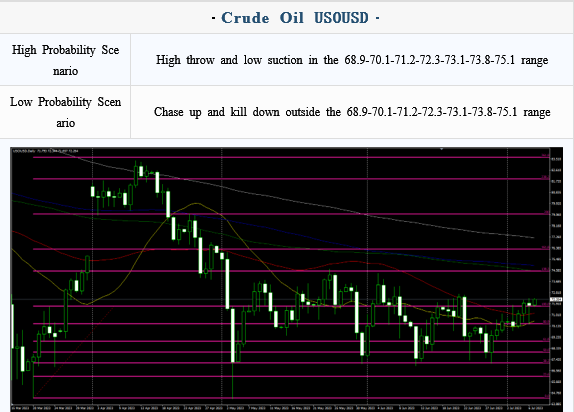Click the 'Chase up and kill down' description text
The image size is (574, 412).
(352, 112)
